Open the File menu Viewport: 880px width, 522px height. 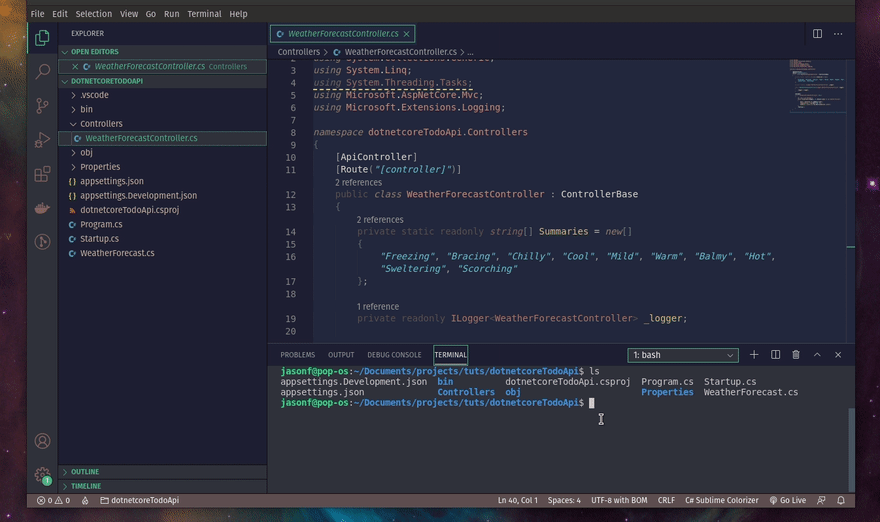click(x=38, y=14)
